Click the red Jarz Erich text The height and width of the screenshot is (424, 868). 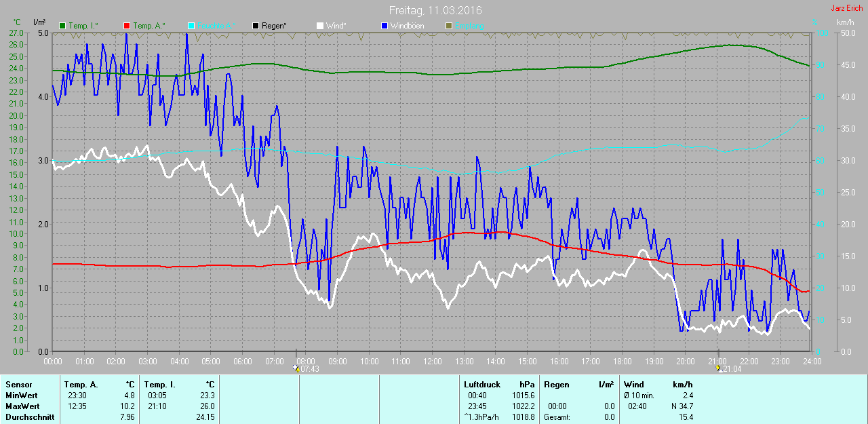point(847,9)
